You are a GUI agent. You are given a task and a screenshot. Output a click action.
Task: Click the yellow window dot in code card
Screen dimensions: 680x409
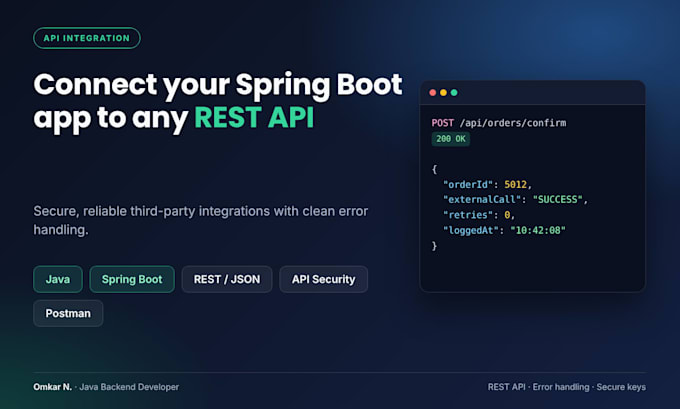click(x=443, y=92)
